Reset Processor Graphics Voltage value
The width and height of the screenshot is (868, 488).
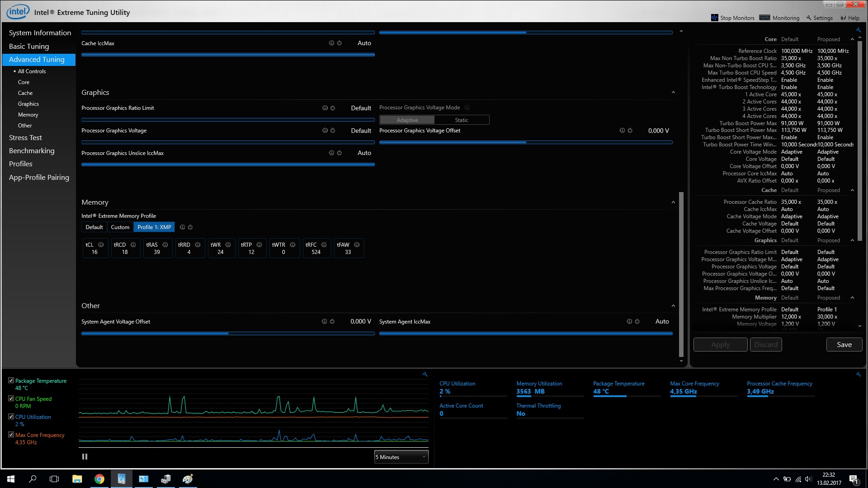[x=332, y=131]
